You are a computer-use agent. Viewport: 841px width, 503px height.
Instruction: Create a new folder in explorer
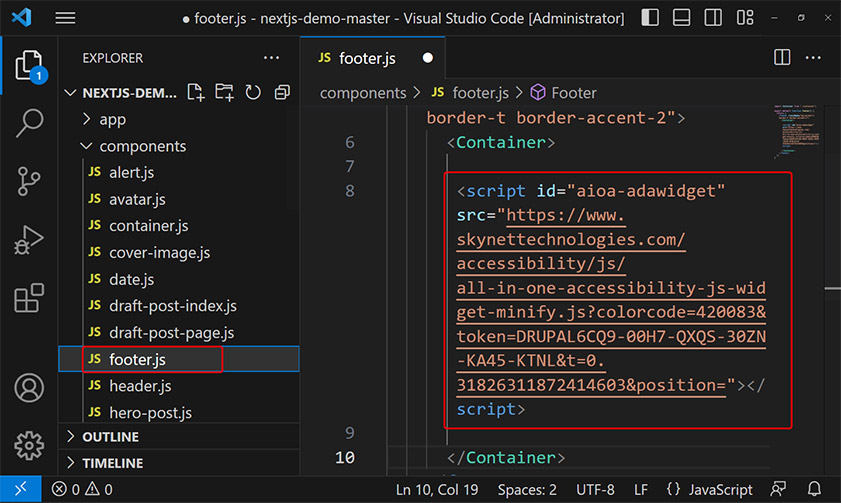[x=224, y=92]
